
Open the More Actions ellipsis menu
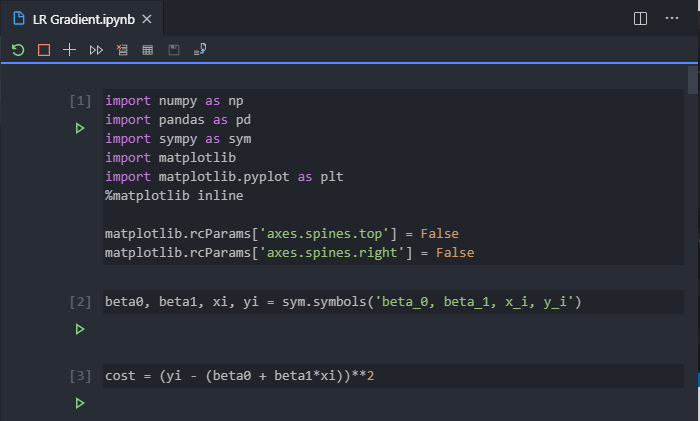pyautogui.click(x=672, y=18)
